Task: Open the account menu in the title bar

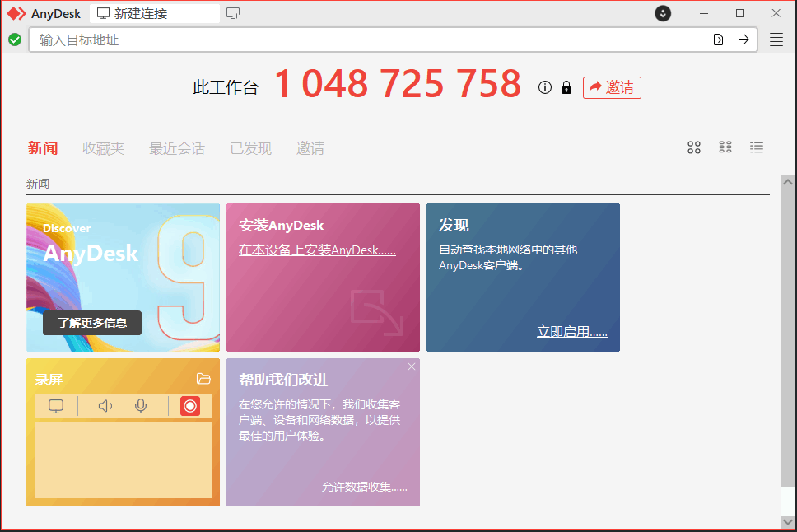Action: pos(662,13)
